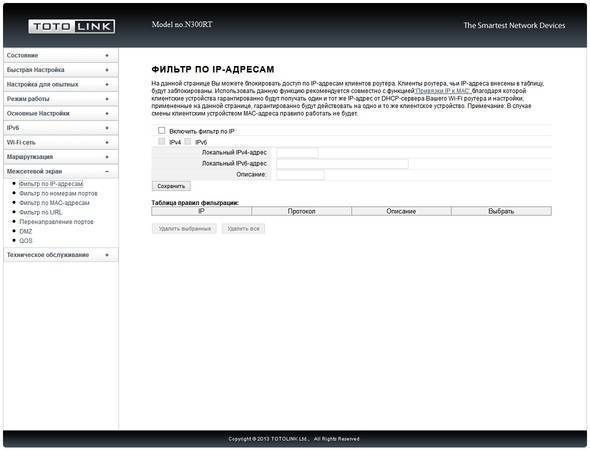Enable the Включить фильтр по IP checkbox
The image size is (590, 450).
(x=162, y=131)
